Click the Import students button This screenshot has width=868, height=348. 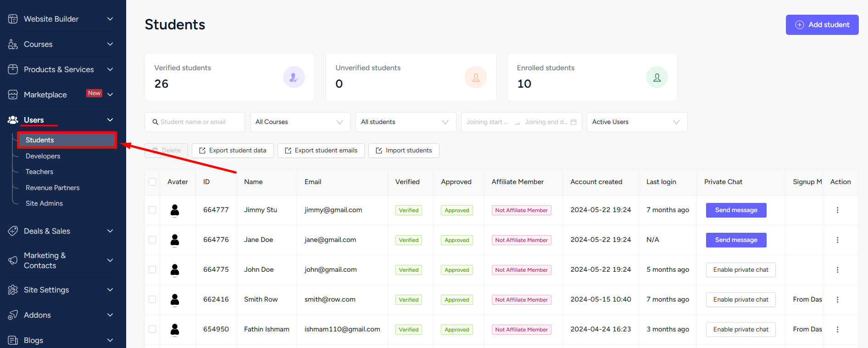tap(404, 151)
